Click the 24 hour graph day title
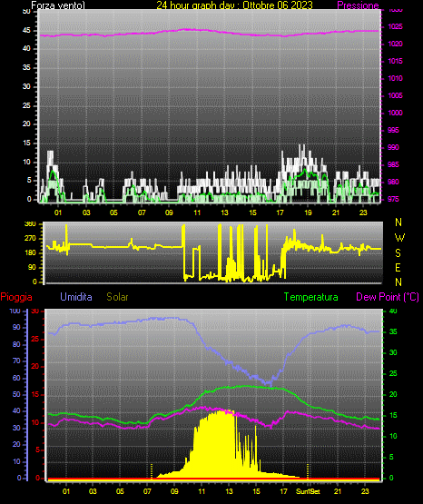Image resolution: width=423 pixels, height=504 pixels. pos(234,5)
